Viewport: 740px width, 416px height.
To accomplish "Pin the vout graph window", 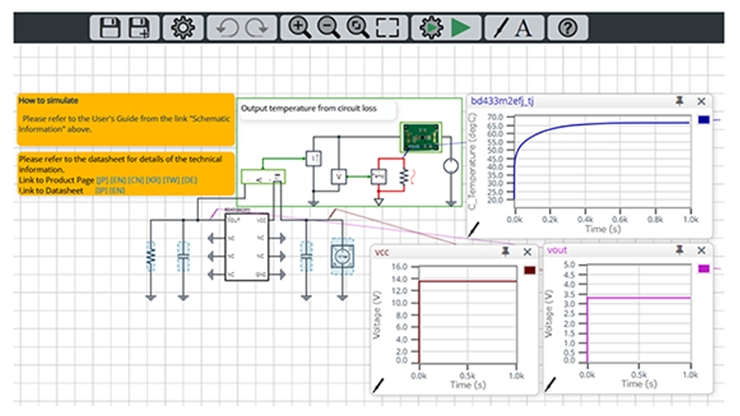I will pyautogui.click(x=680, y=251).
